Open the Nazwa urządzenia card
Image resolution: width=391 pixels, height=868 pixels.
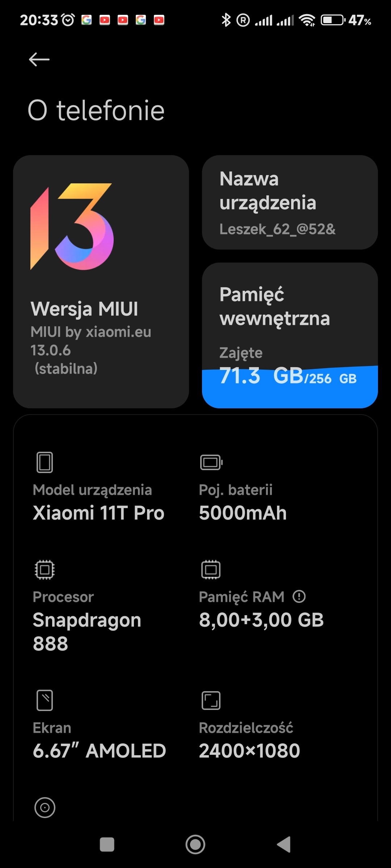tap(290, 203)
